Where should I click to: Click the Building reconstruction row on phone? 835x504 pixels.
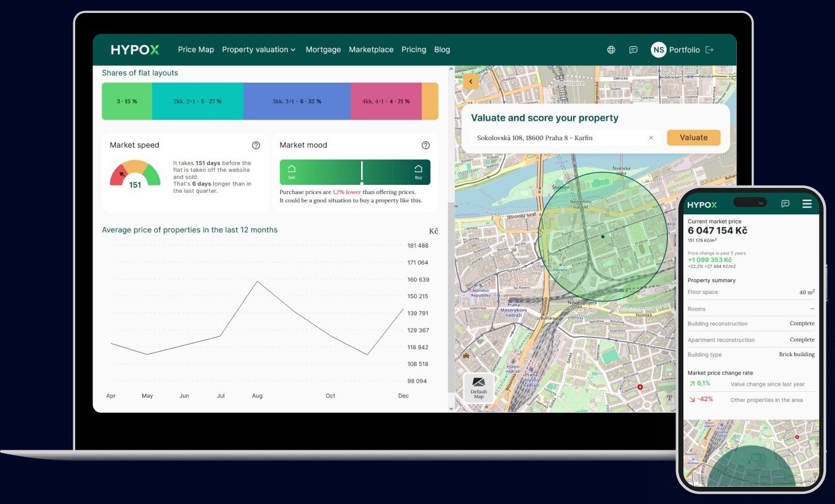[x=751, y=324]
